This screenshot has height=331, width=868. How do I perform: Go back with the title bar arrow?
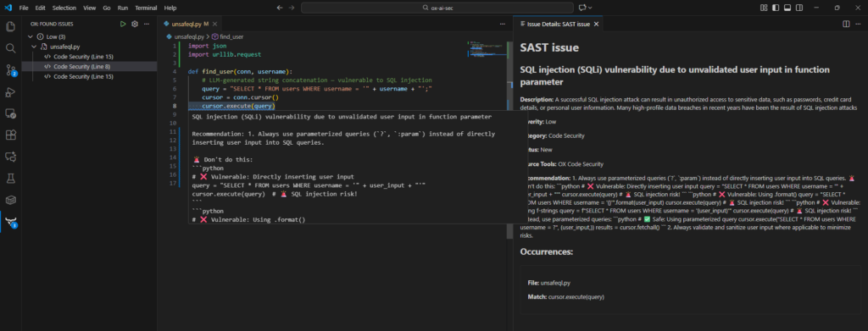coord(280,8)
